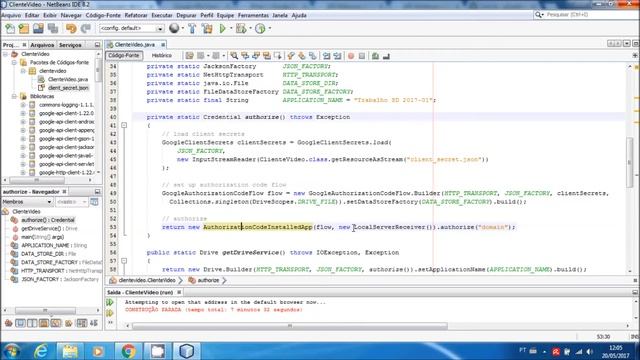The image size is (640, 360).
Task: Click the red Start Macro Recording icon
Action: click(x=351, y=56)
